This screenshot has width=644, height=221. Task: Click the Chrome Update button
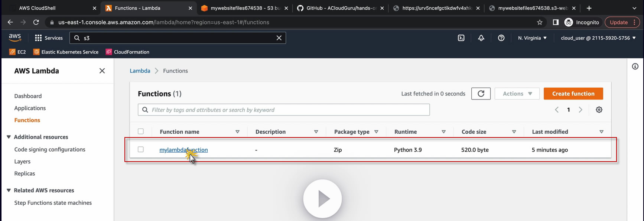tap(623, 22)
